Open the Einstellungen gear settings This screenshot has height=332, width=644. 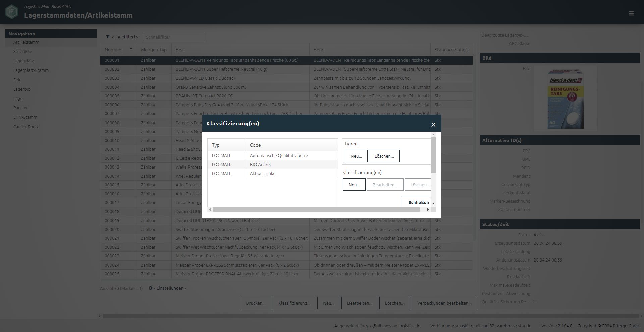(151, 288)
